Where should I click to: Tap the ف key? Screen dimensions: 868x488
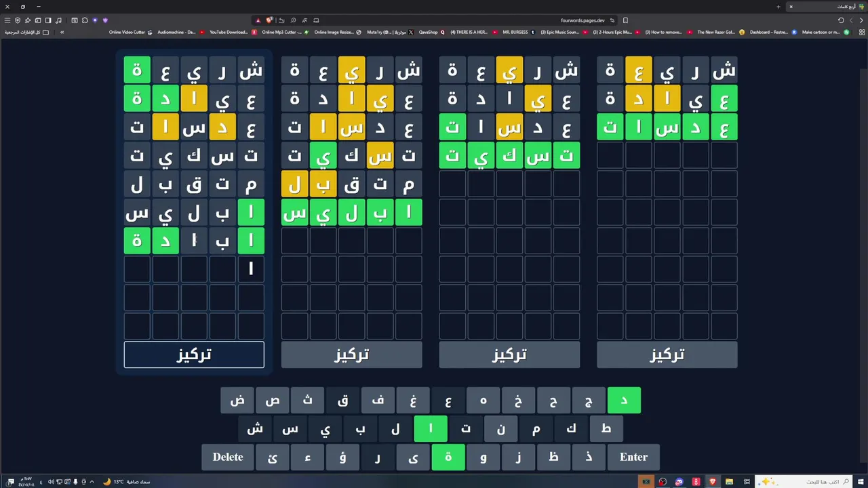tap(378, 400)
